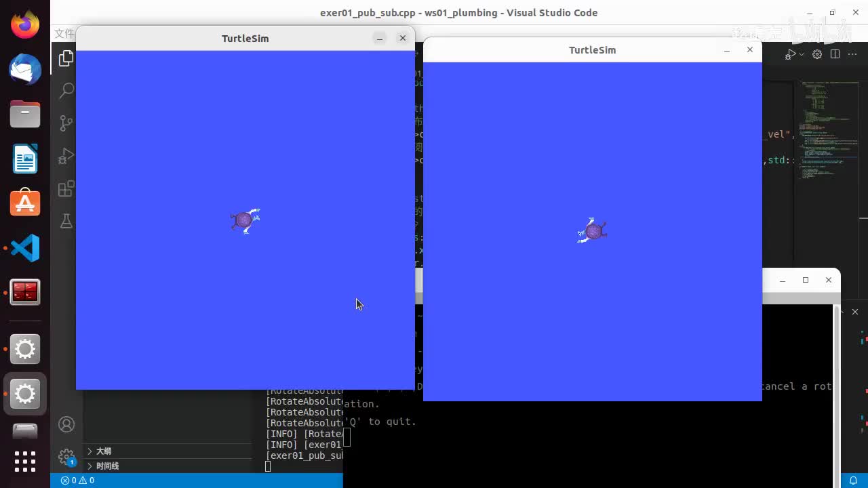Open the 文件 menu in VS Code
This screenshot has width=868, height=488.
(64, 34)
